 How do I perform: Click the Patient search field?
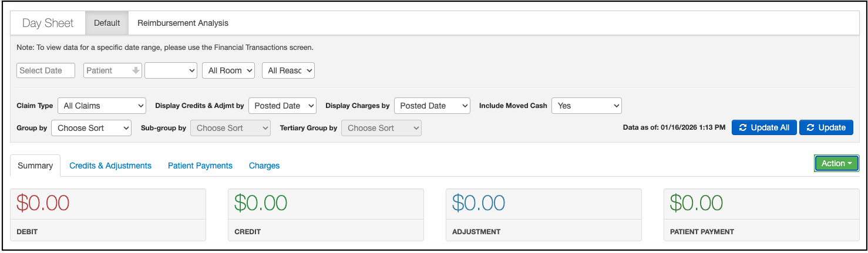point(106,70)
